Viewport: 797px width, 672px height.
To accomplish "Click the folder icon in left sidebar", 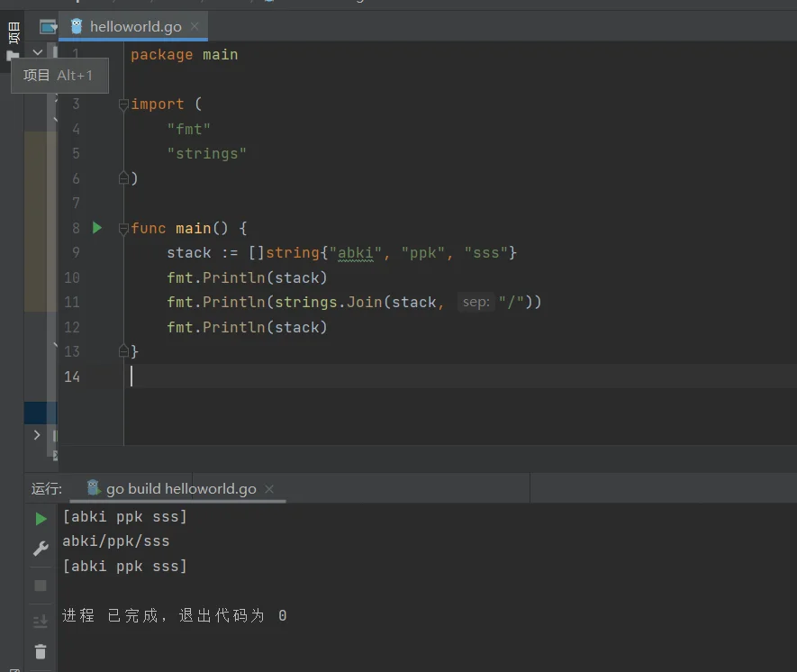I will point(13,56).
